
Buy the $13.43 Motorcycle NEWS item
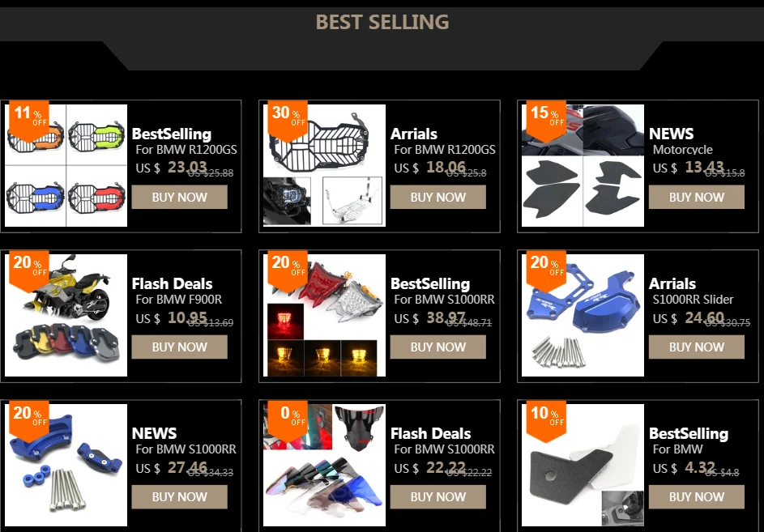(x=696, y=198)
